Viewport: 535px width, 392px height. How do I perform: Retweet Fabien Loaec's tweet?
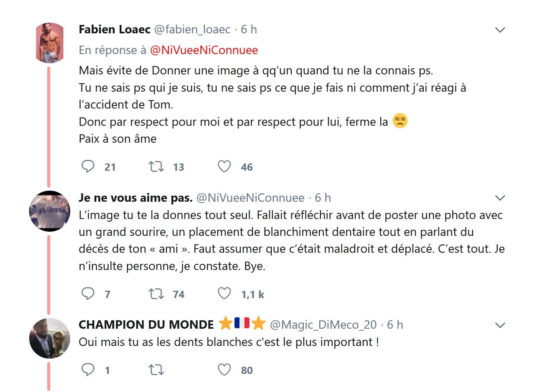tap(156, 166)
